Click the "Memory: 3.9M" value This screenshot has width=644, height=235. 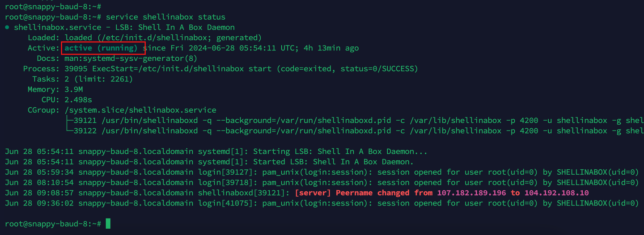click(74, 89)
